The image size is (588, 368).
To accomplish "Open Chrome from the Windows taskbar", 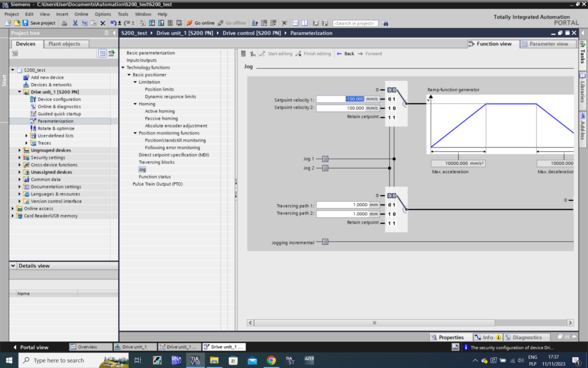I will point(271,361).
